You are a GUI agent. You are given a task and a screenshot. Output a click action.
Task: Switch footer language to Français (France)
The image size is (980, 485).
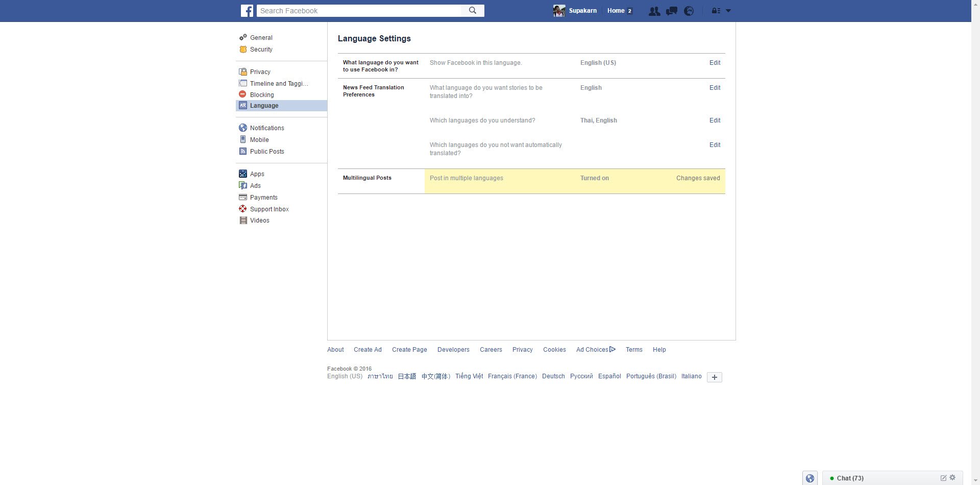512,376
